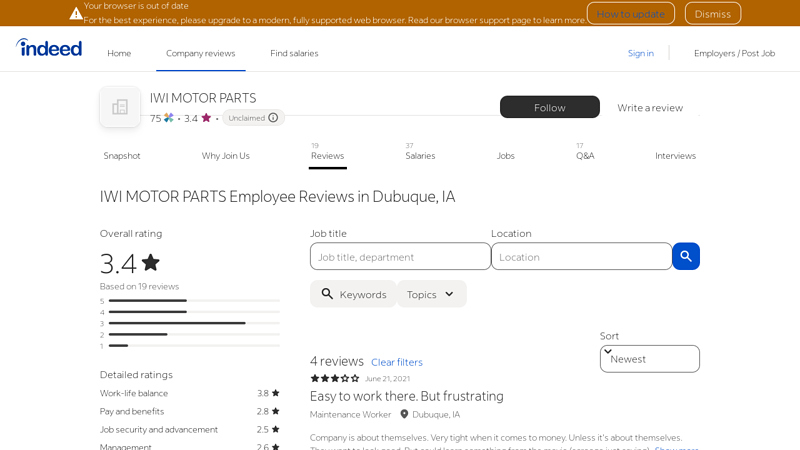Click the star beside Work-life balance 3.8
The width and height of the screenshot is (800, 450).
[x=276, y=393]
